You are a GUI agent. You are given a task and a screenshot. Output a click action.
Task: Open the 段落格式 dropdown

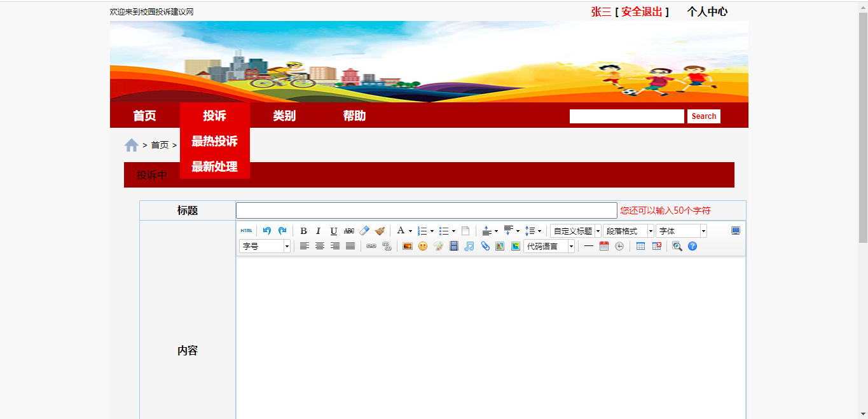(x=628, y=231)
